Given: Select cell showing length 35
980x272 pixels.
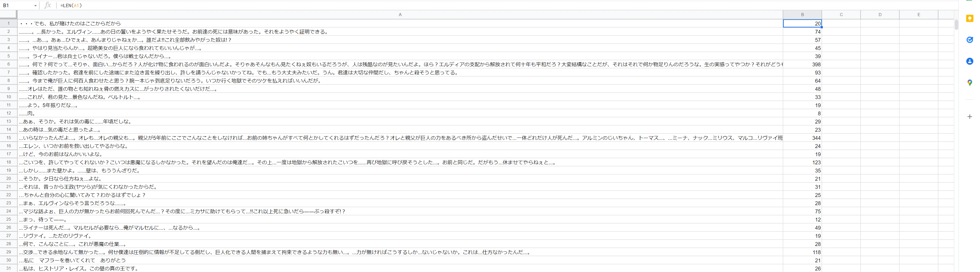Looking at the screenshot, I should 802,170.
